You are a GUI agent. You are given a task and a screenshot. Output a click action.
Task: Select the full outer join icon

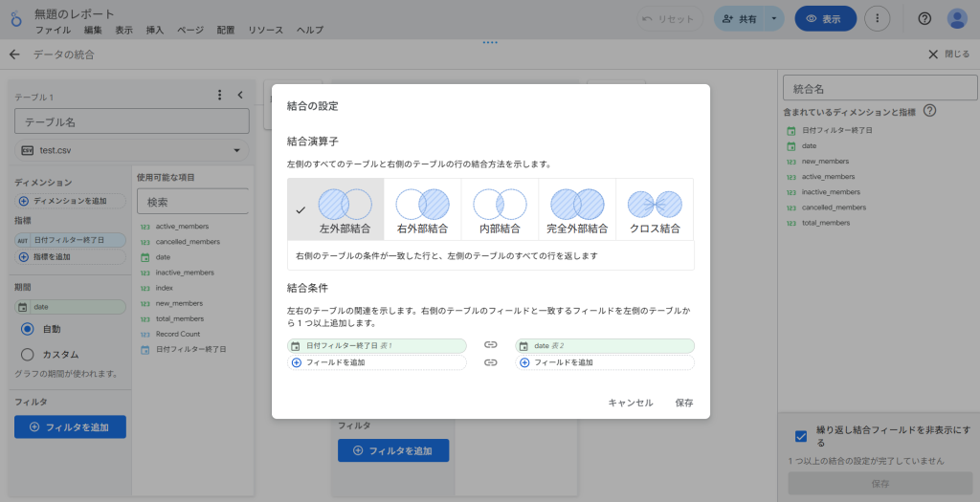tap(577, 205)
